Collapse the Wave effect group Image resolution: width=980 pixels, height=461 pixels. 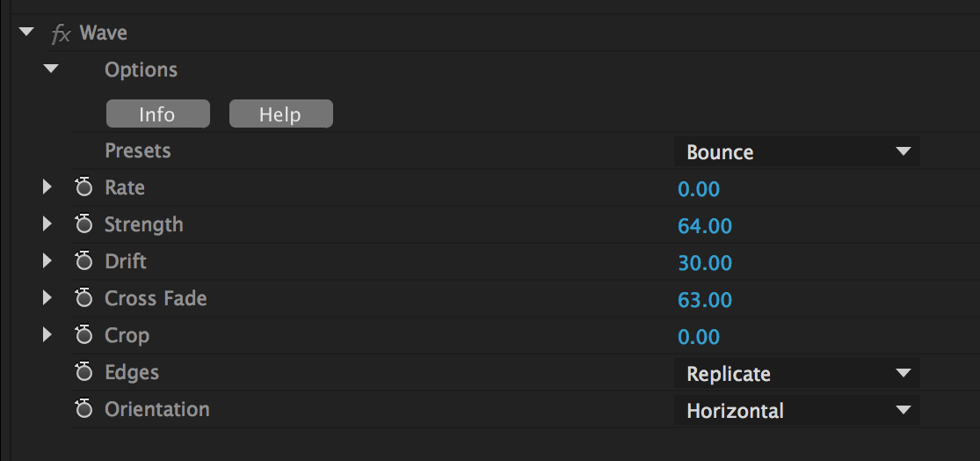pos(26,33)
